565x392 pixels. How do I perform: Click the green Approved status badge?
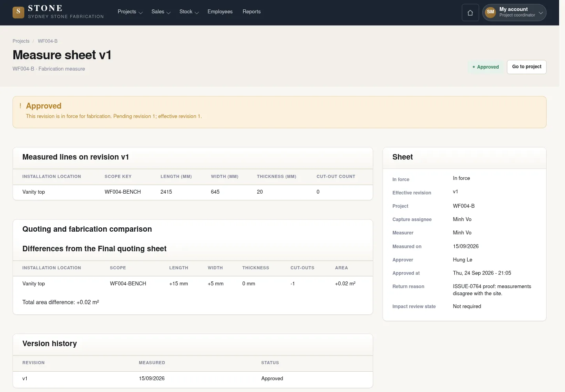click(485, 67)
